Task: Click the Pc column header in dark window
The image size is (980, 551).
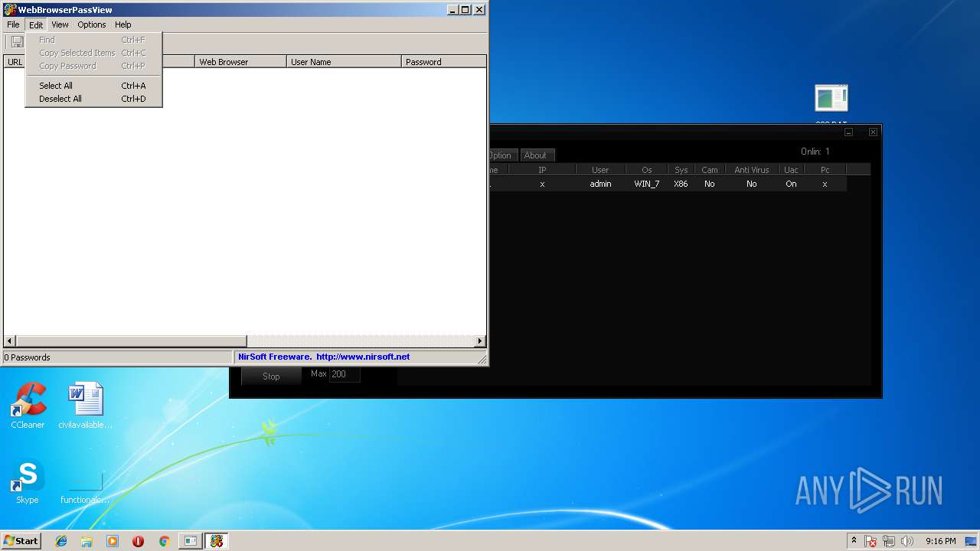Action: coord(825,170)
